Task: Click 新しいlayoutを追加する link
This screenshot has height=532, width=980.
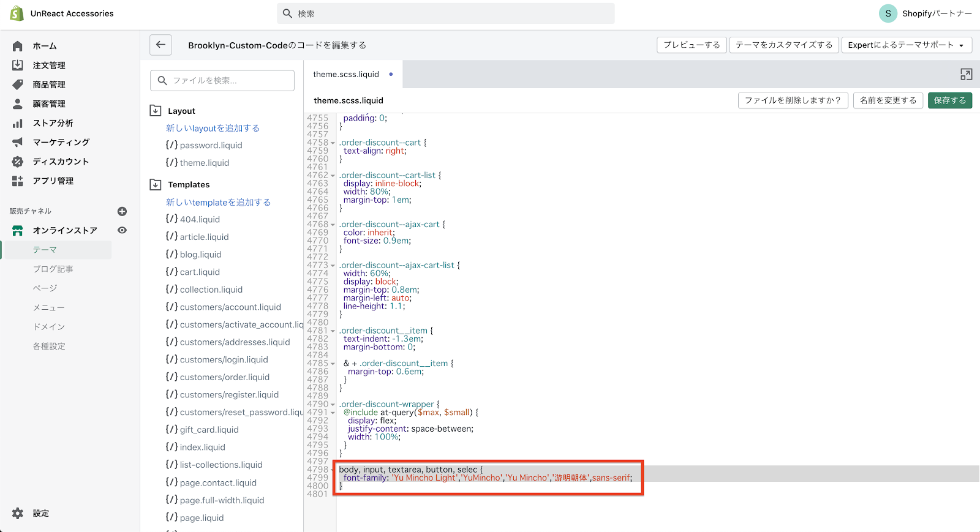Action: point(213,128)
